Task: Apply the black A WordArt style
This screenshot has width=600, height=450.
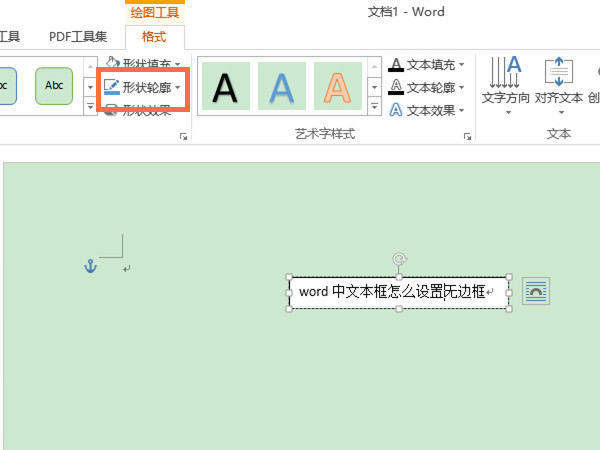Action: point(225,86)
